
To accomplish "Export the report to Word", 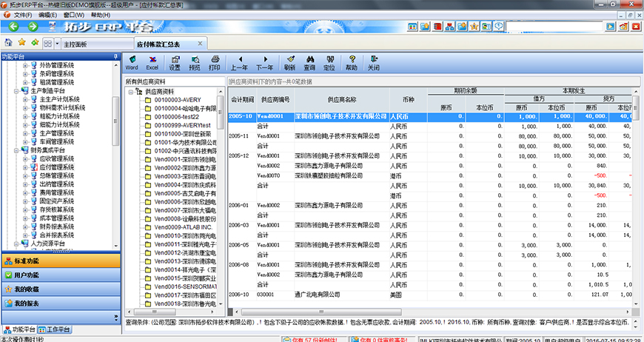I will (131, 62).
